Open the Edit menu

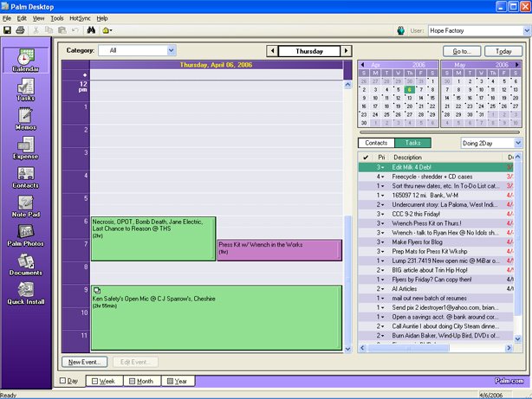coord(22,18)
